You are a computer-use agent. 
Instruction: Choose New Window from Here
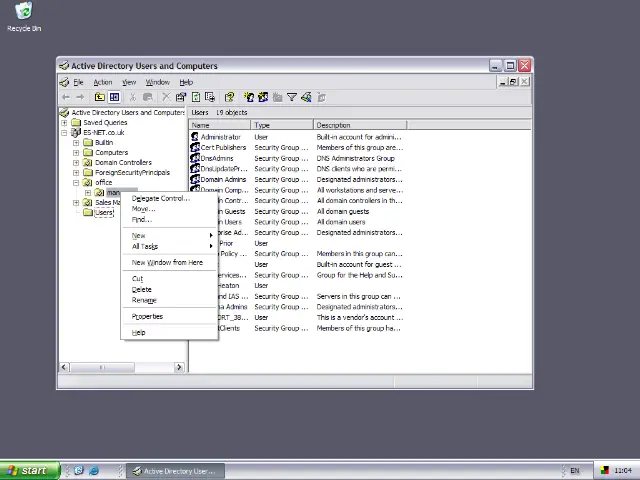tap(169, 262)
